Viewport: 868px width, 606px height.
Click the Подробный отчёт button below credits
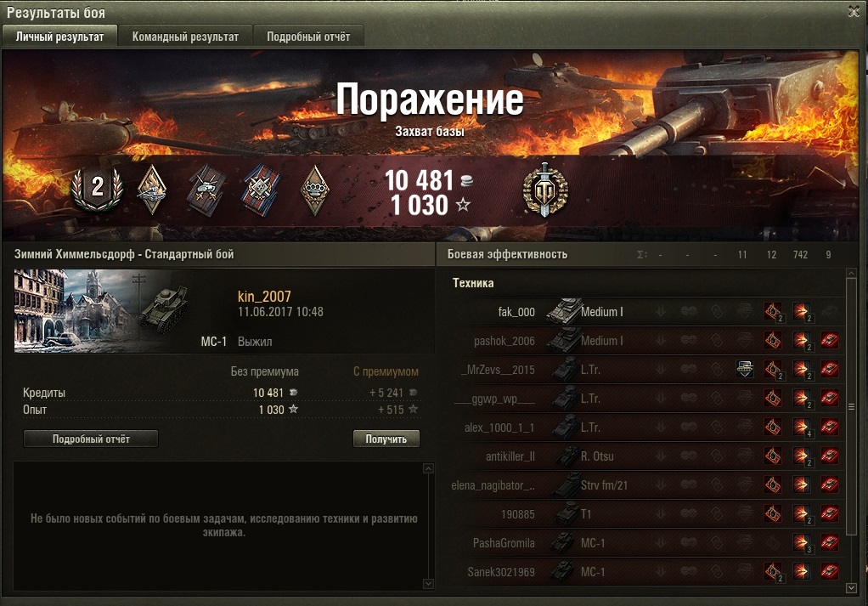(x=91, y=439)
